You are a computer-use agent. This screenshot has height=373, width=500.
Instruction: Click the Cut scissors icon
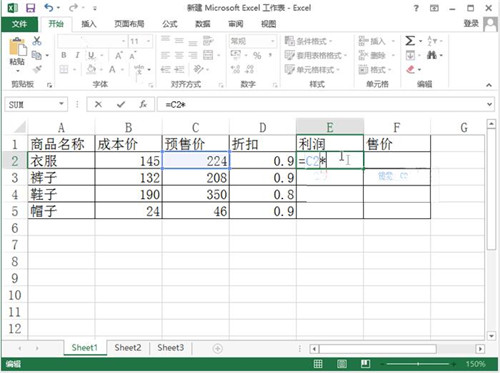click(x=37, y=41)
